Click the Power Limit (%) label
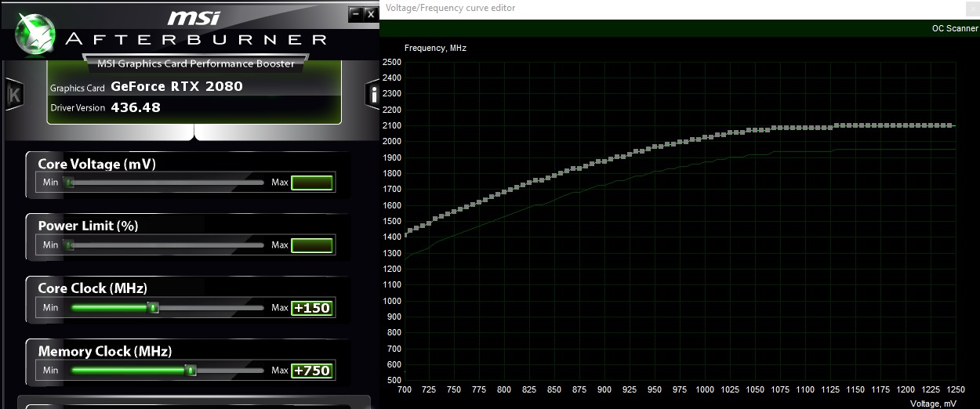This screenshot has width=980, height=409. coord(88,226)
